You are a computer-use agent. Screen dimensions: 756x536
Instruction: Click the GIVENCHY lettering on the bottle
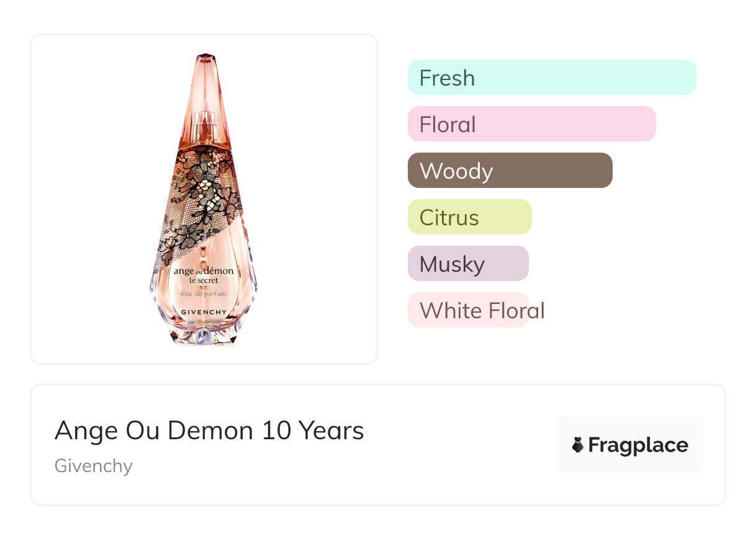coord(204,311)
